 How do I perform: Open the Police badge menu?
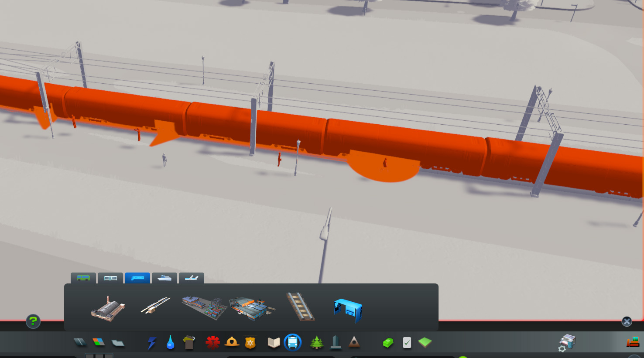250,343
